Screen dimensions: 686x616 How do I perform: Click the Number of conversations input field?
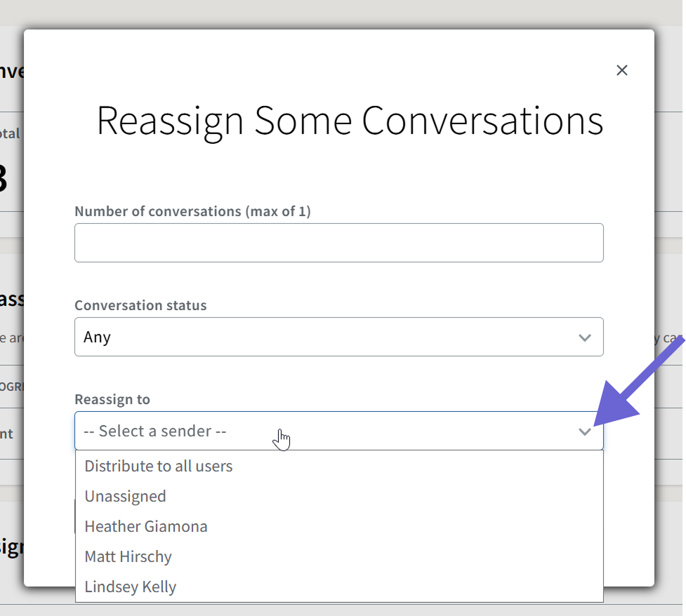(339, 243)
